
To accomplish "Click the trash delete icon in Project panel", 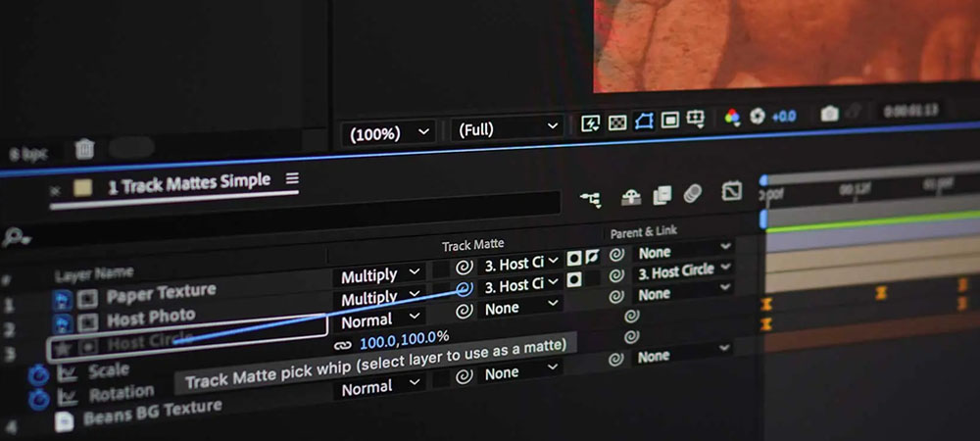I will click(x=85, y=149).
